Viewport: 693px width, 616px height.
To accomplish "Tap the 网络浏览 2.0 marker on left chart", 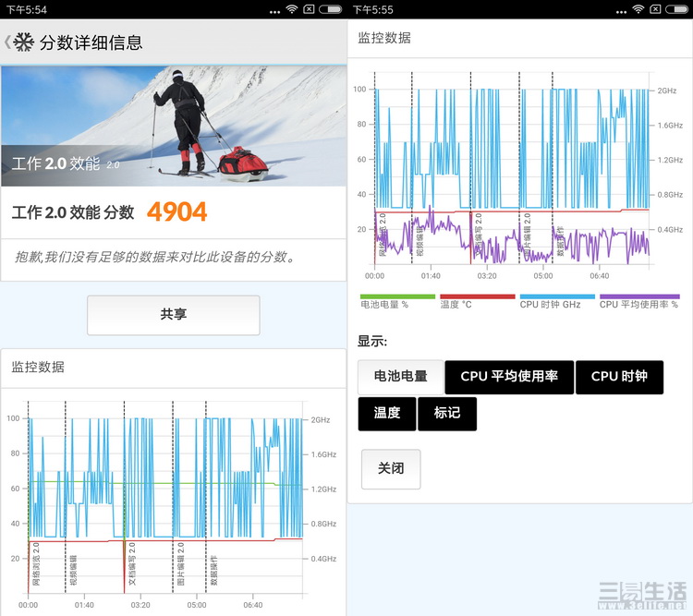I will [x=36, y=564].
